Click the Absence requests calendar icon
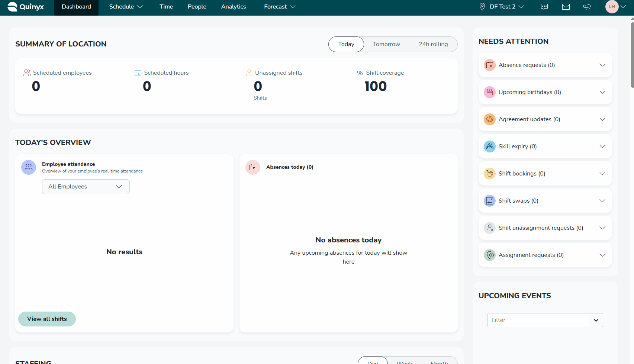 tap(489, 65)
